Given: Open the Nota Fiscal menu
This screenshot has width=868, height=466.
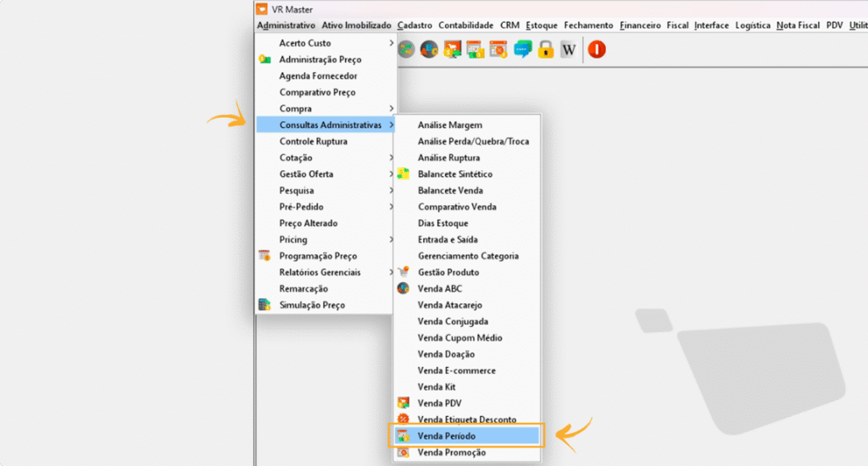Looking at the screenshot, I should coord(798,25).
